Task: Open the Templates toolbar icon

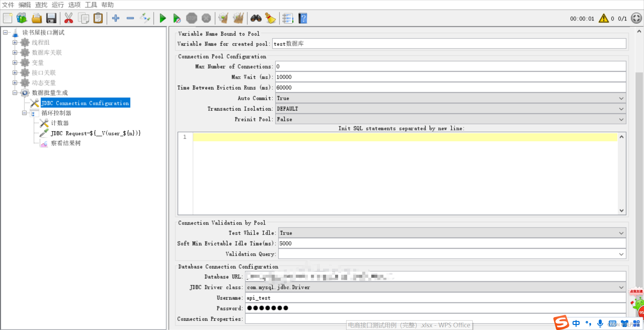Action: point(22,18)
